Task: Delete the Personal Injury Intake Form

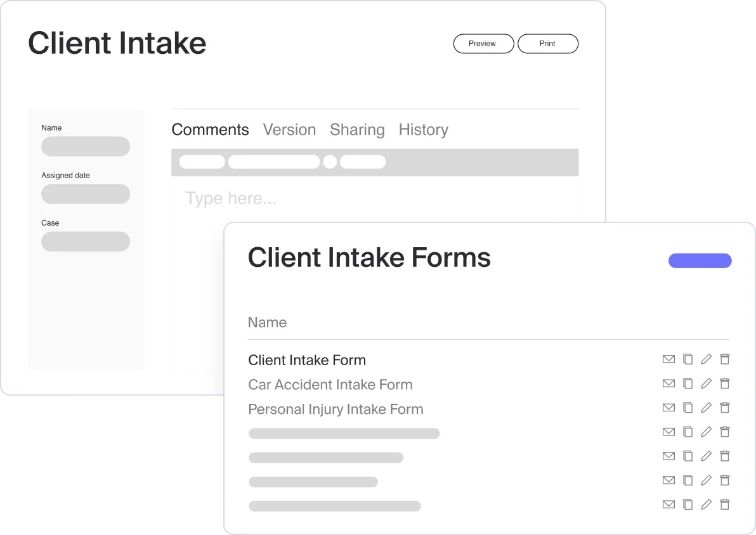Action: tap(725, 408)
